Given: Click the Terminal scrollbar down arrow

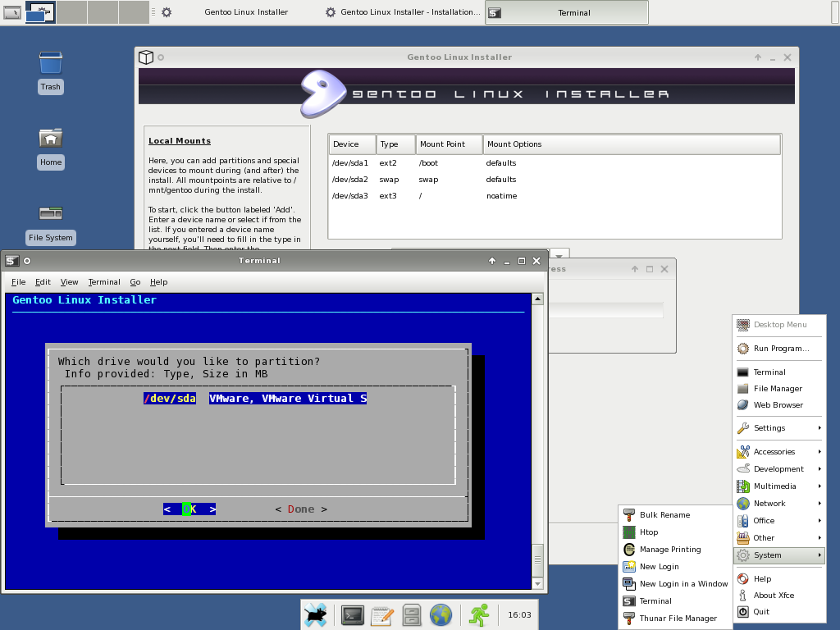Looking at the screenshot, I should click(x=538, y=583).
